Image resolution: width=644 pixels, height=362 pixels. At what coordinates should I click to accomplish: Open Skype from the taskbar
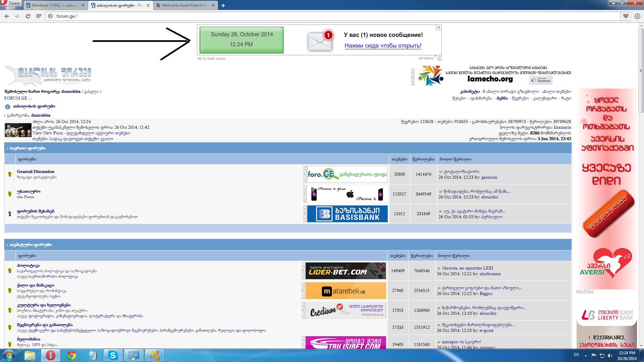point(113,355)
